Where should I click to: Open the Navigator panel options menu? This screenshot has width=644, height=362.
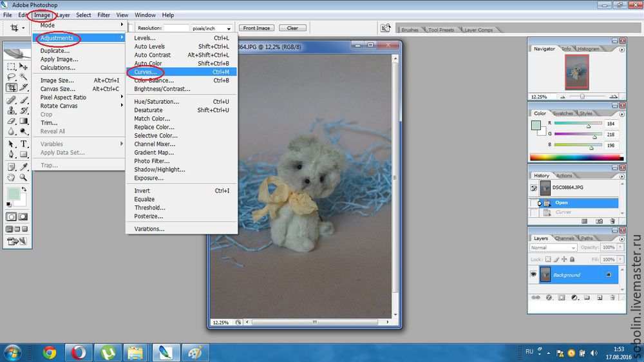[622, 50]
